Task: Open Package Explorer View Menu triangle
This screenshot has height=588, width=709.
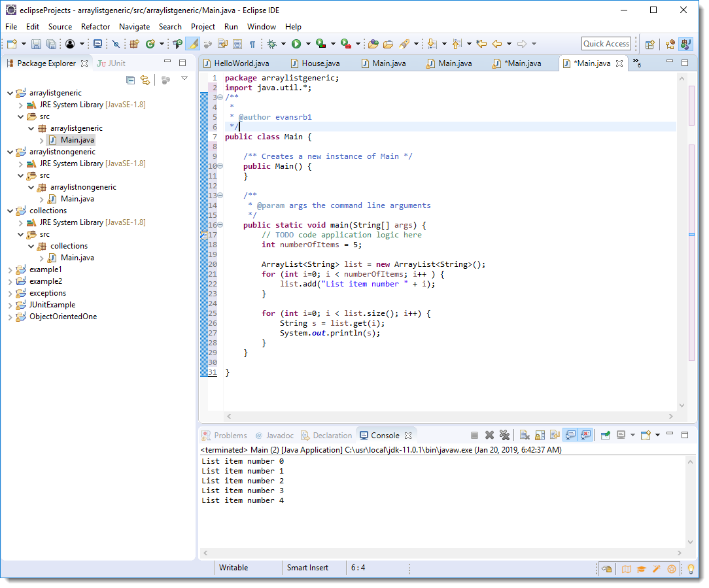Action: point(184,78)
